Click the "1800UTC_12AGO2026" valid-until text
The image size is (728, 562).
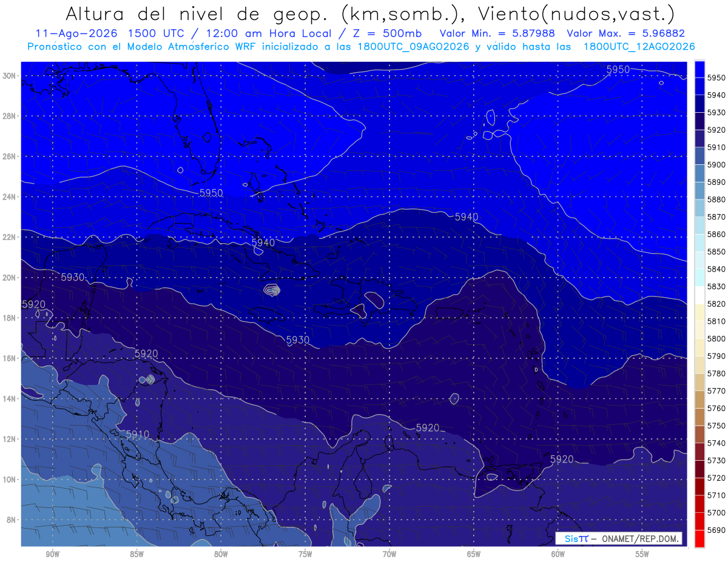click(x=639, y=47)
